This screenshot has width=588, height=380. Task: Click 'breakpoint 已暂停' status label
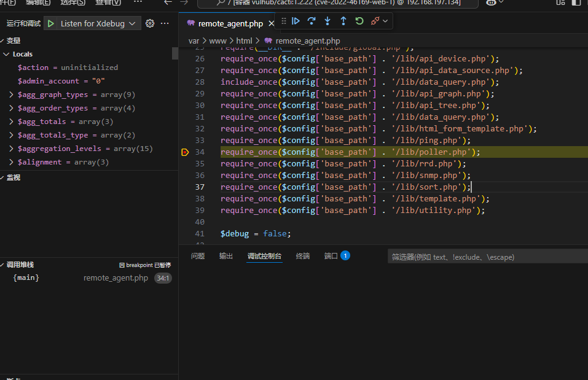click(x=145, y=265)
